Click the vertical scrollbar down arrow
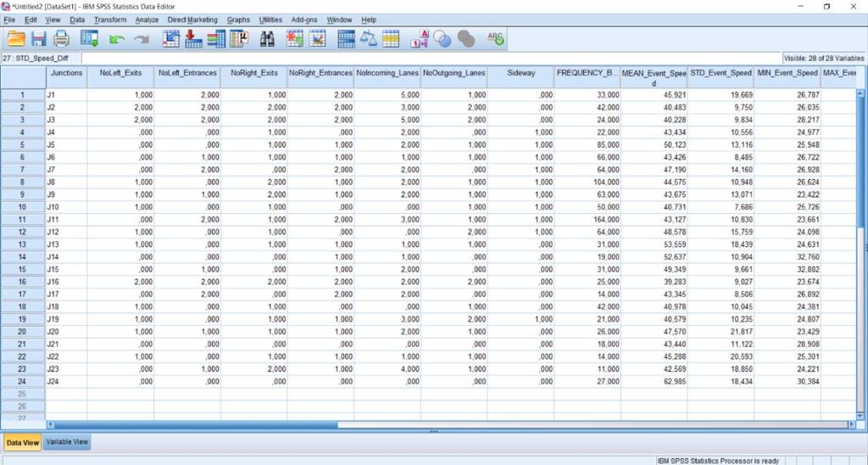Screen dimensions: 868x465 pyautogui.click(x=860, y=416)
